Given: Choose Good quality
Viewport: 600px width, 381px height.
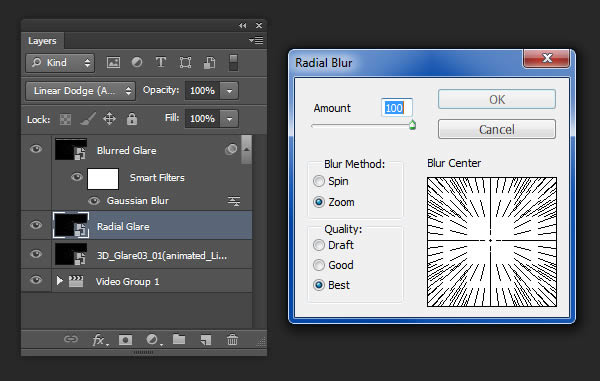Looking at the screenshot, I should point(319,265).
